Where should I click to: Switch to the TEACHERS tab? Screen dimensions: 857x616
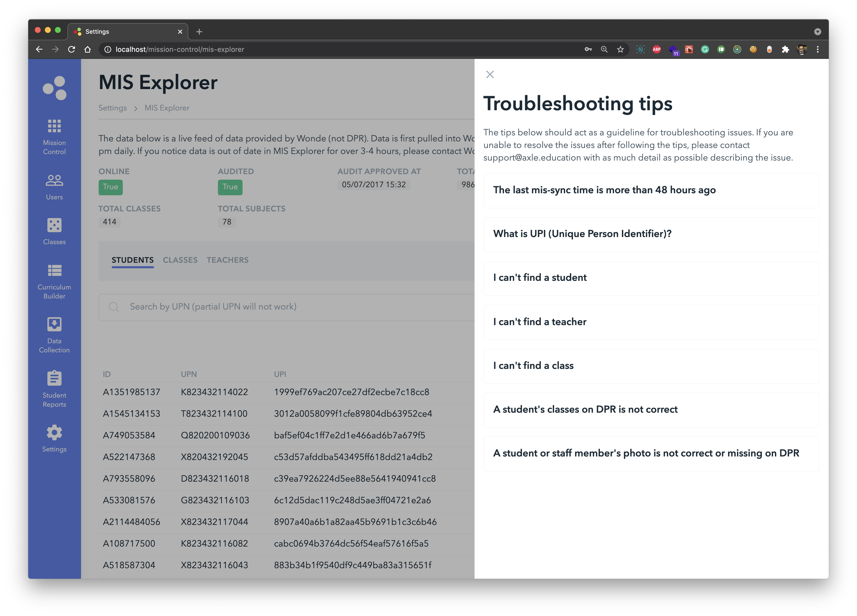[227, 260]
